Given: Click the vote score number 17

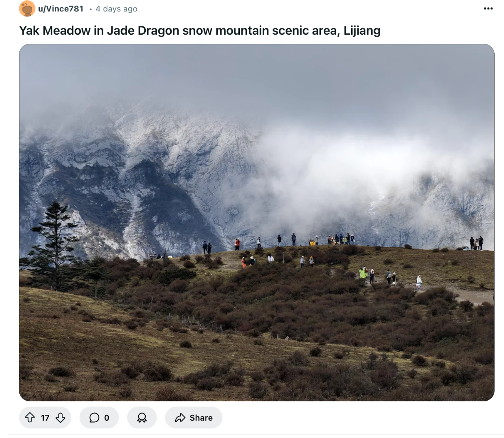Looking at the screenshot, I should (x=45, y=418).
